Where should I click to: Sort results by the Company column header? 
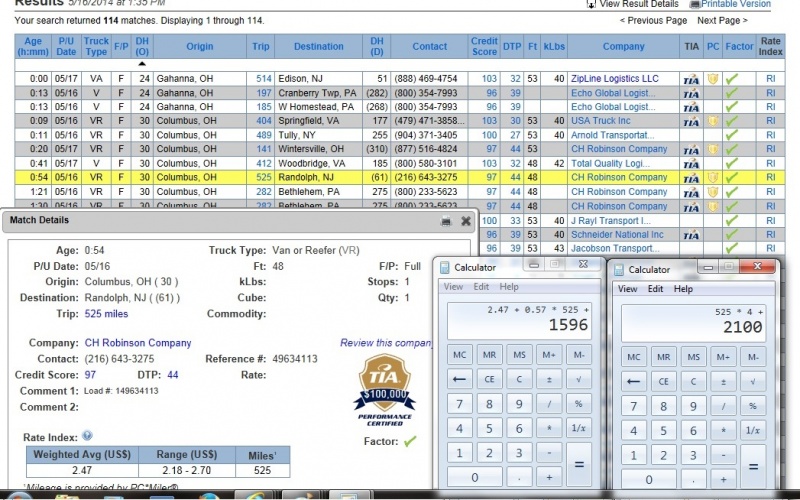(623, 46)
